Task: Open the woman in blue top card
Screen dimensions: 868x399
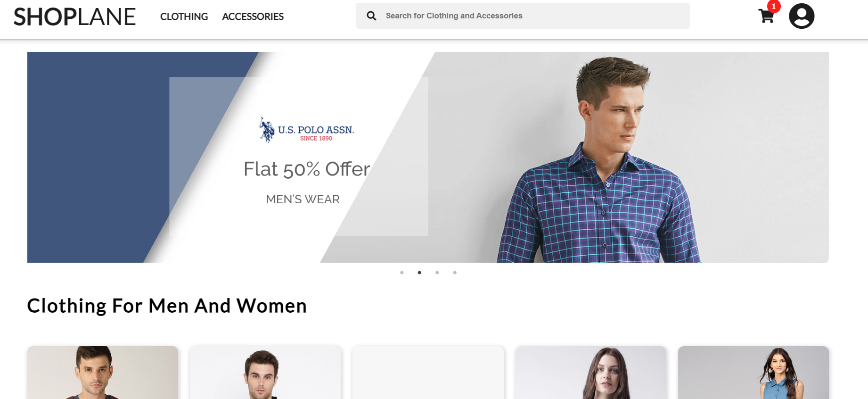Action: click(753, 373)
